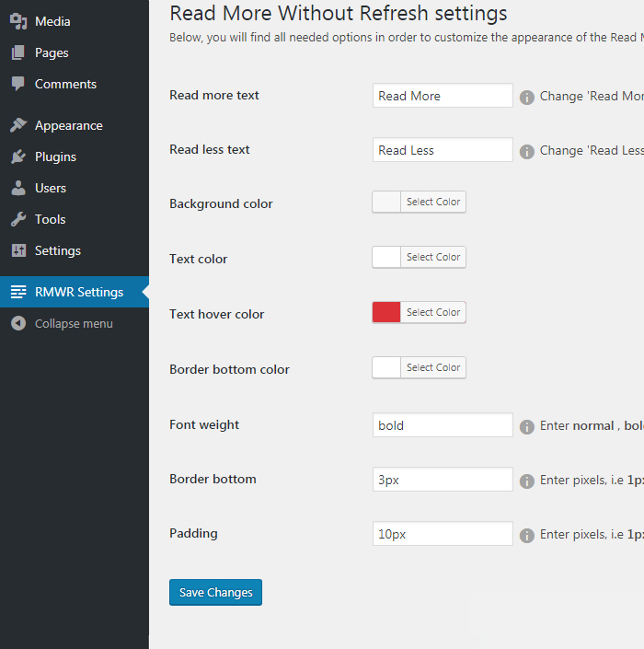Screen dimensions: 644x649
Task: Click the Settings sliders icon
Action: click(18, 250)
